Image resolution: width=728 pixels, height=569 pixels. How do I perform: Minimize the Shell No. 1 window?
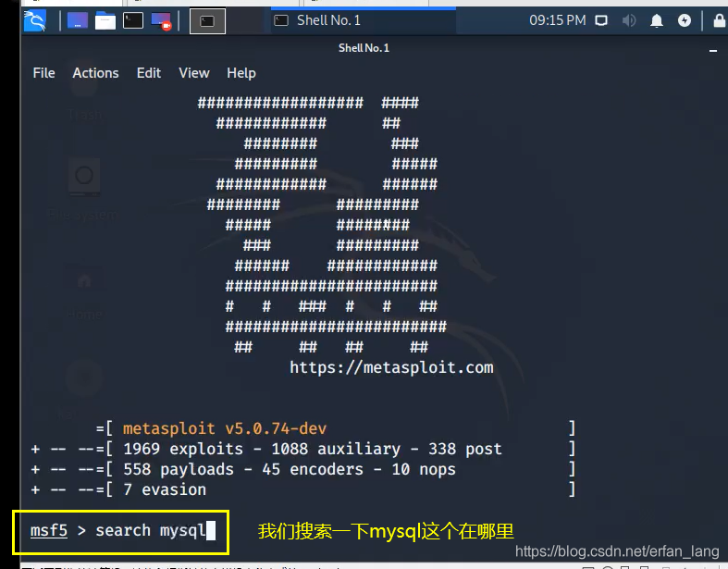[x=713, y=50]
